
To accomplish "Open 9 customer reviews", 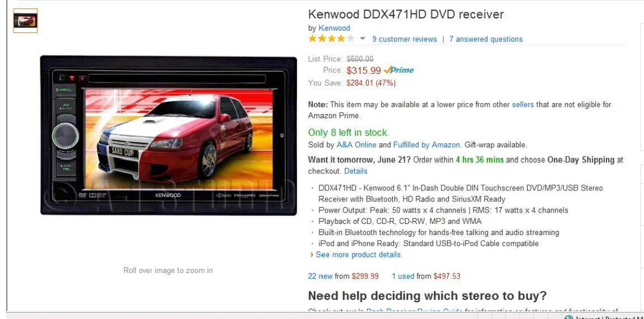I will (x=405, y=39).
